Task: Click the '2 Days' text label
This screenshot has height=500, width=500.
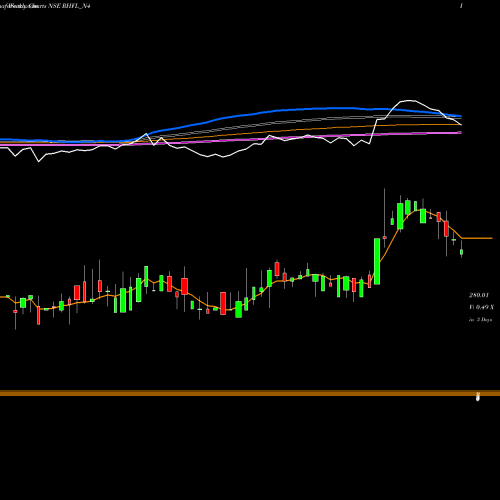Action: (484, 320)
